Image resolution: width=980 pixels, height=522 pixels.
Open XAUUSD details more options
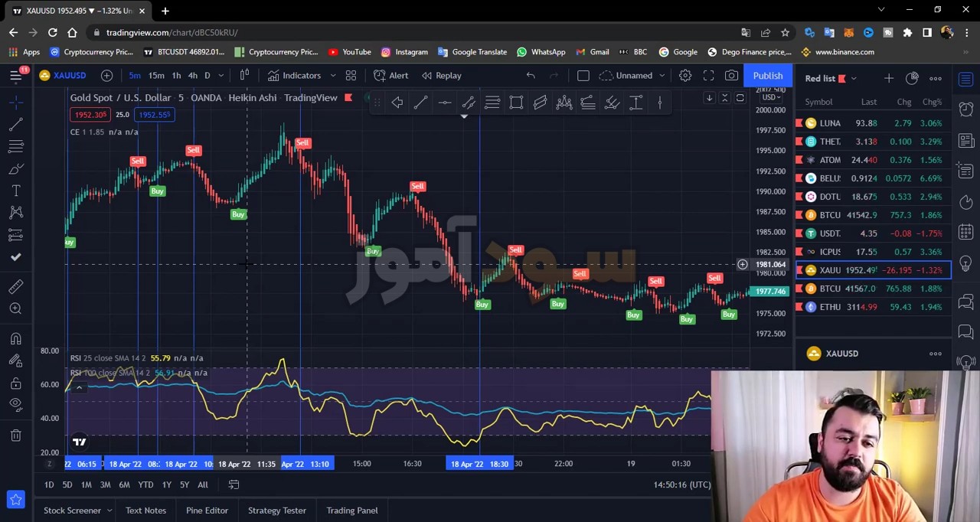936,354
